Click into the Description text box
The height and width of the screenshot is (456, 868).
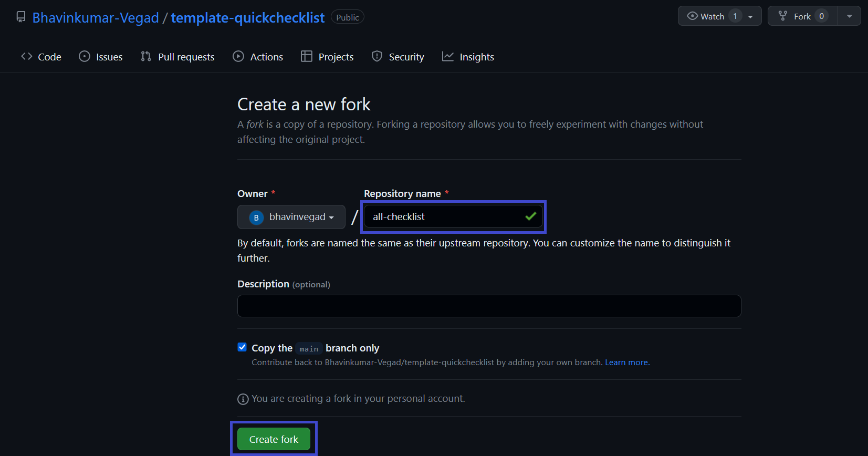point(489,306)
